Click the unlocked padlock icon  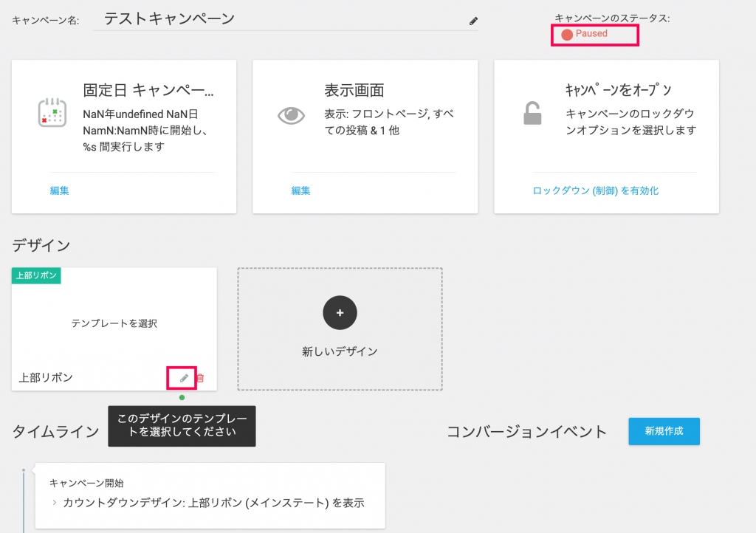(x=532, y=113)
